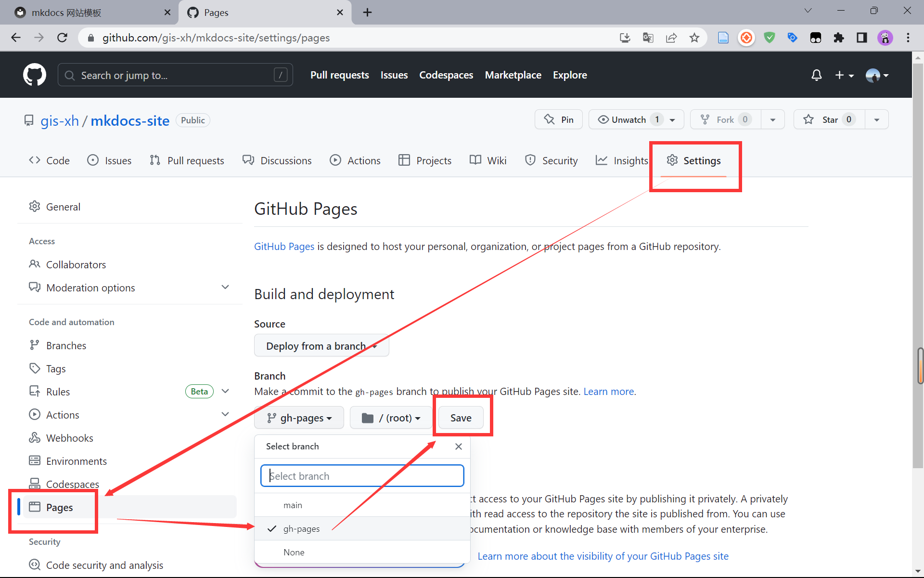Close the Pages browser tab
Screen dimensions: 924x578
[x=340, y=13]
